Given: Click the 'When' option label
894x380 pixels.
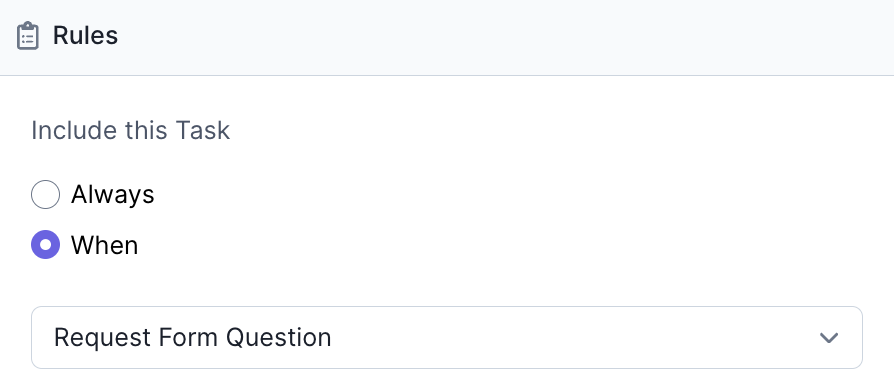Looking at the screenshot, I should pyautogui.click(x=104, y=245).
